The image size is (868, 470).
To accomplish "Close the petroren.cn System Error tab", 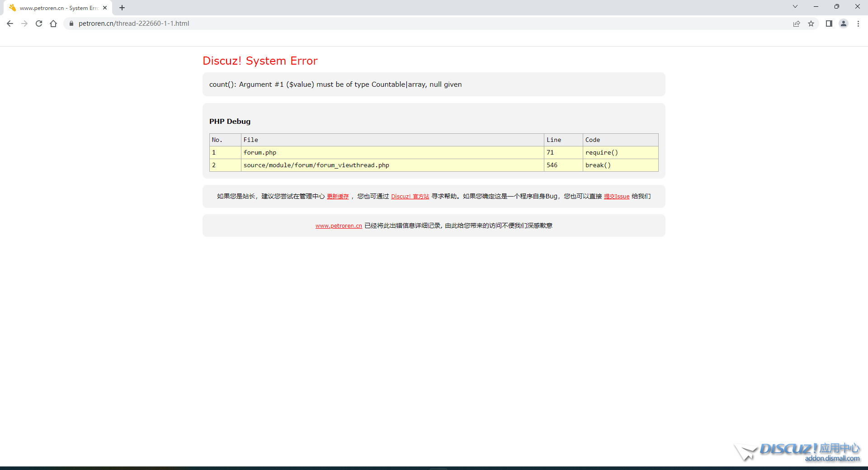I will point(105,8).
